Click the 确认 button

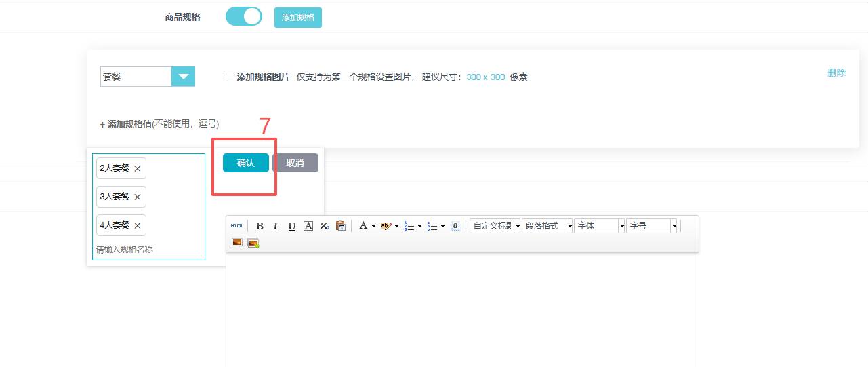(246, 163)
